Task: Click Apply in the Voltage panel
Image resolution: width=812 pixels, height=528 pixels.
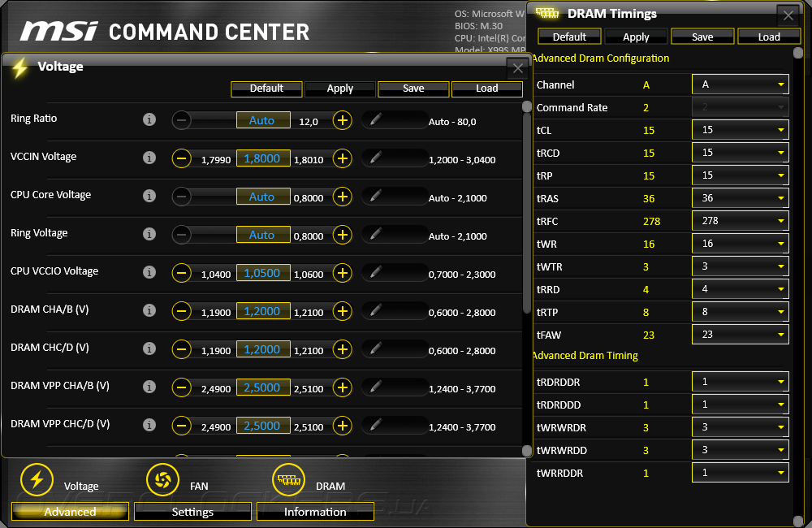Action: click(339, 89)
